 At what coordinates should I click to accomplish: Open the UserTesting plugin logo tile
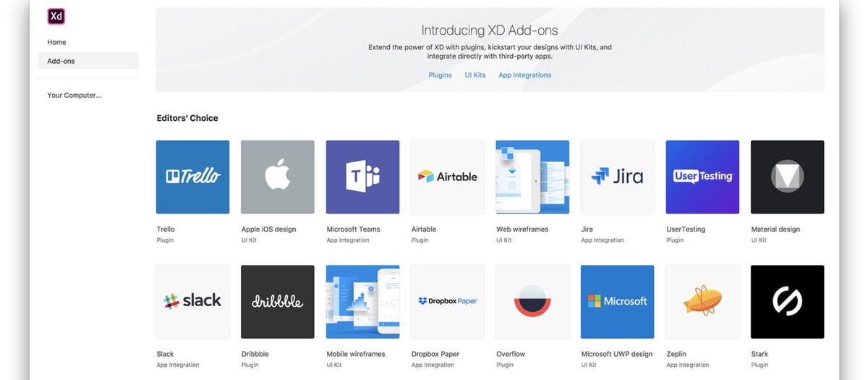coord(702,177)
